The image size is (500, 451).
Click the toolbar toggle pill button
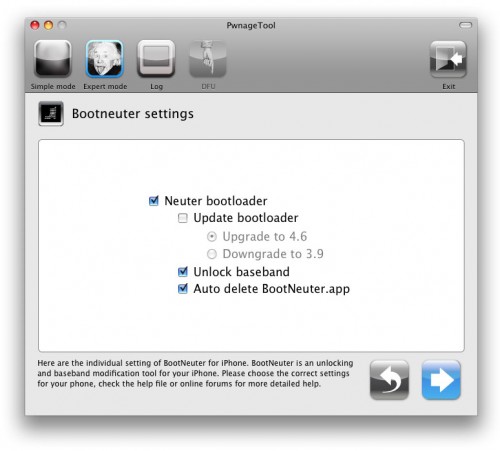(465, 25)
